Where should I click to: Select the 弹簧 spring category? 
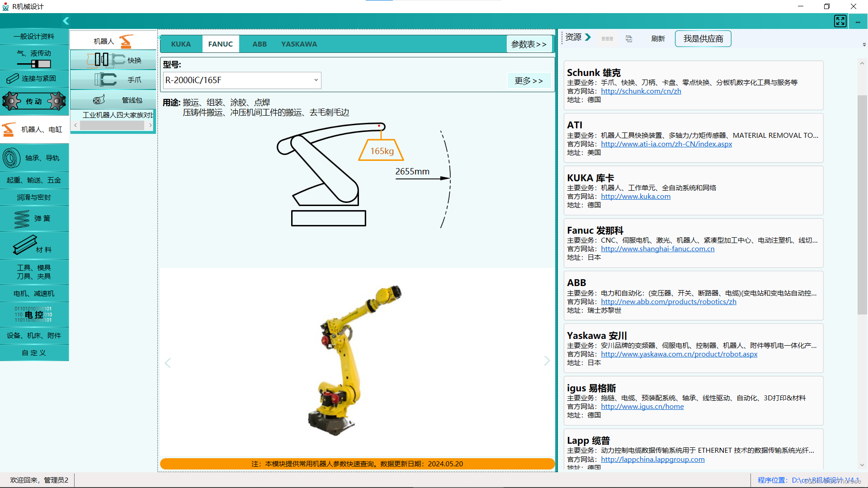(x=34, y=219)
